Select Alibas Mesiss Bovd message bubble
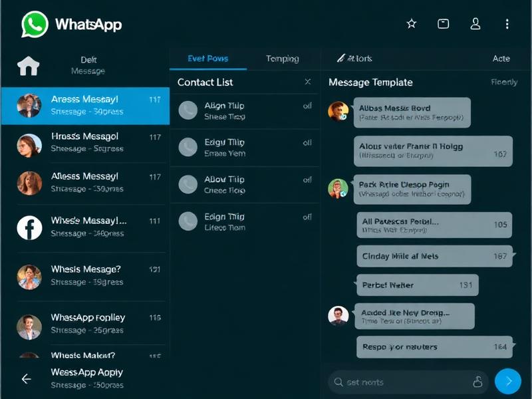 coord(412,112)
